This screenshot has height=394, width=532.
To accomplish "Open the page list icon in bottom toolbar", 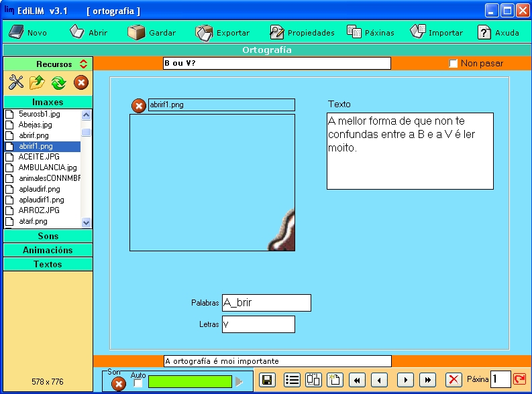I will pos(292,380).
